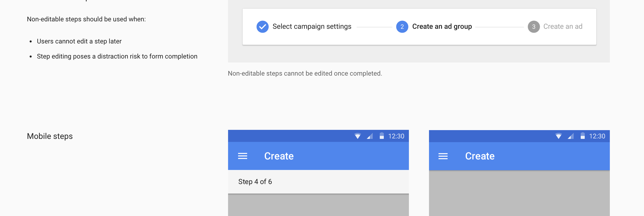Click the inactive step 3 circle

click(x=534, y=26)
